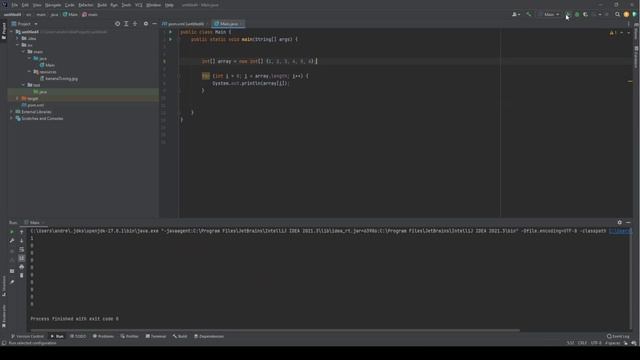Viewport: 640px width, 360px height.
Task: Open the user account dropdown icon
Action: (516, 14)
